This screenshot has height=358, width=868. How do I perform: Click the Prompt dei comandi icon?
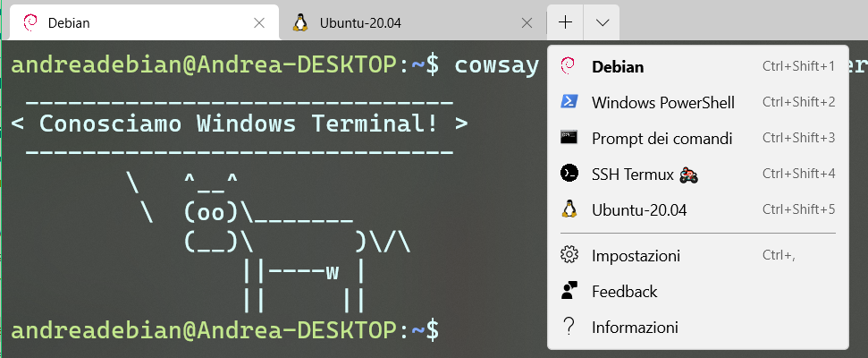tap(569, 138)
